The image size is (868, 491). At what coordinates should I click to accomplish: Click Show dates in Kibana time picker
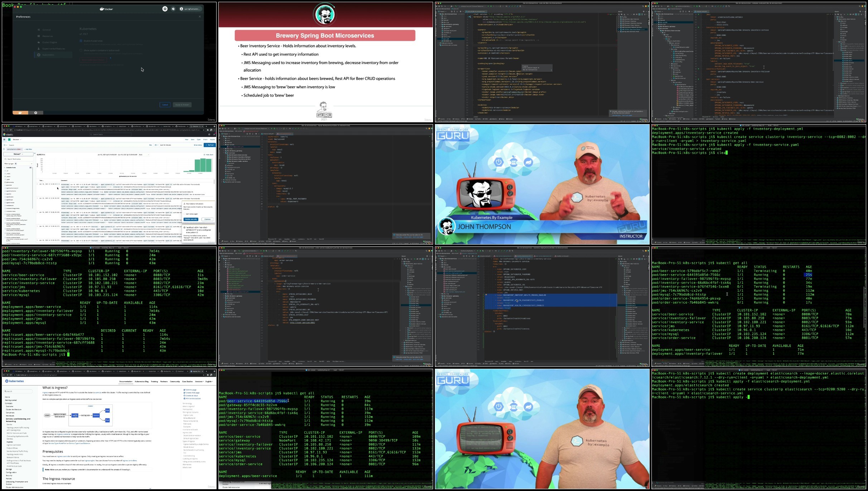point(198,145)
